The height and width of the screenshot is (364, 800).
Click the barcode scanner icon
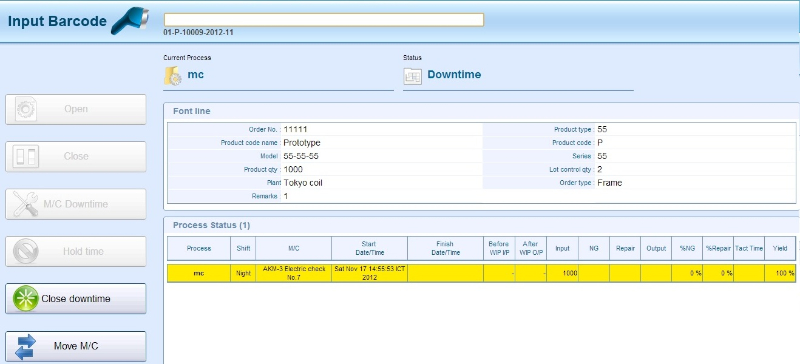click(130, 21)
